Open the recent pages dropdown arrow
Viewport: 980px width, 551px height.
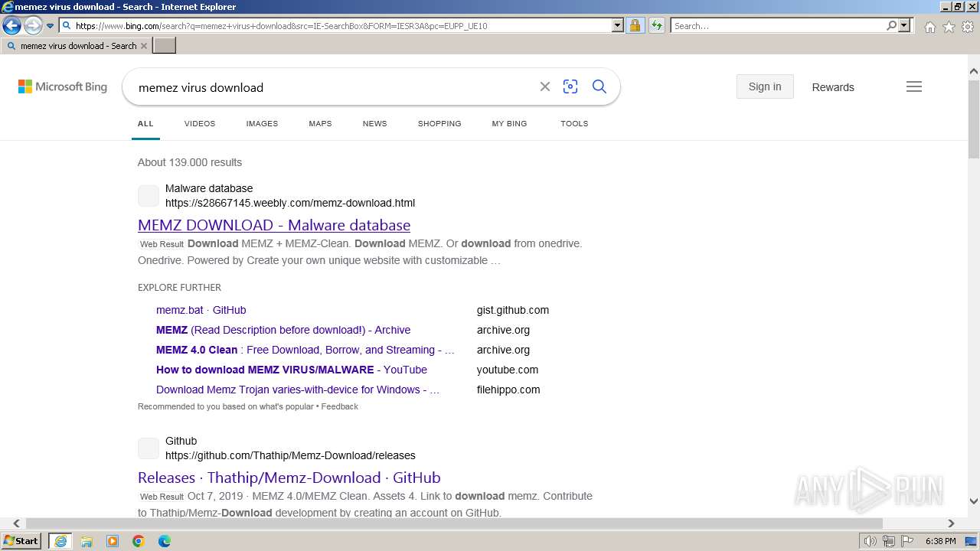click(x=50, y=26)
